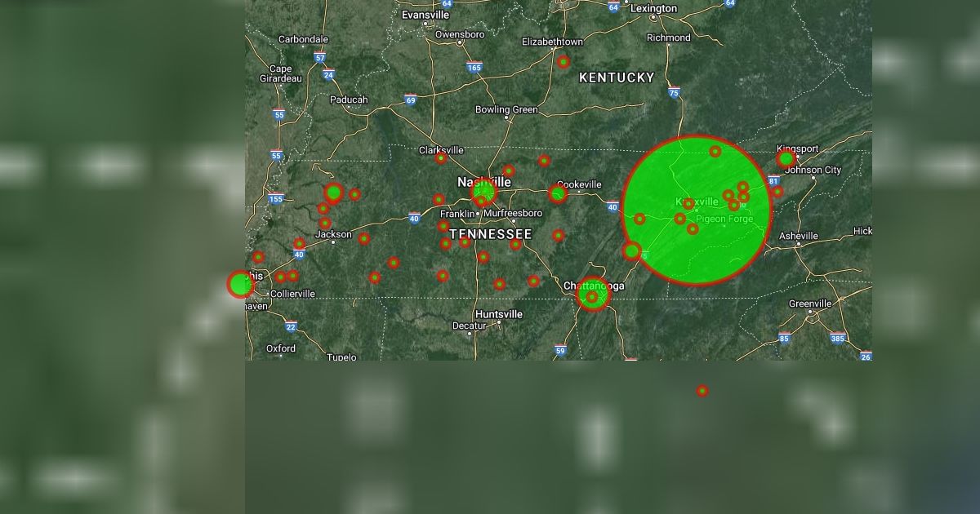Select the Cape Girardeau label
Screen dimensions: 980x514
pos(281,73)
